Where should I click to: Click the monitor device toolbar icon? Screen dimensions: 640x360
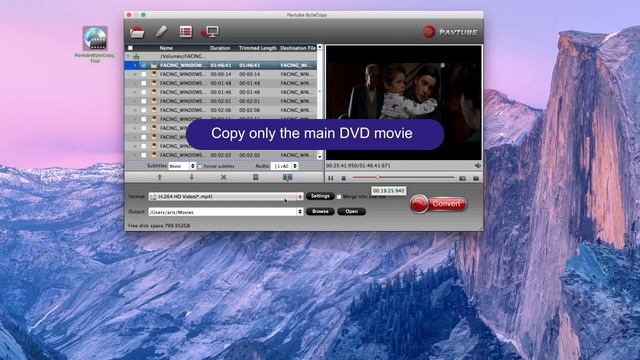[x=210, y=32]
